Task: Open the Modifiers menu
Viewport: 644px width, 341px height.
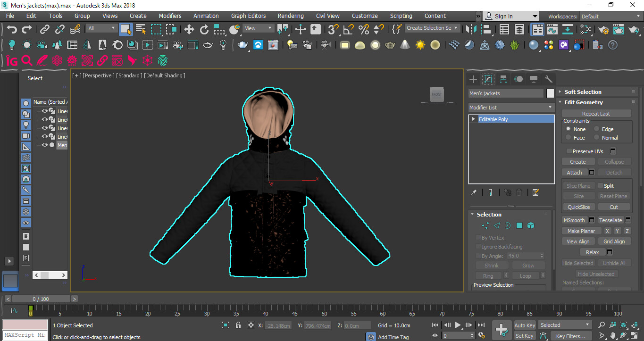Action: pos(170,16)
